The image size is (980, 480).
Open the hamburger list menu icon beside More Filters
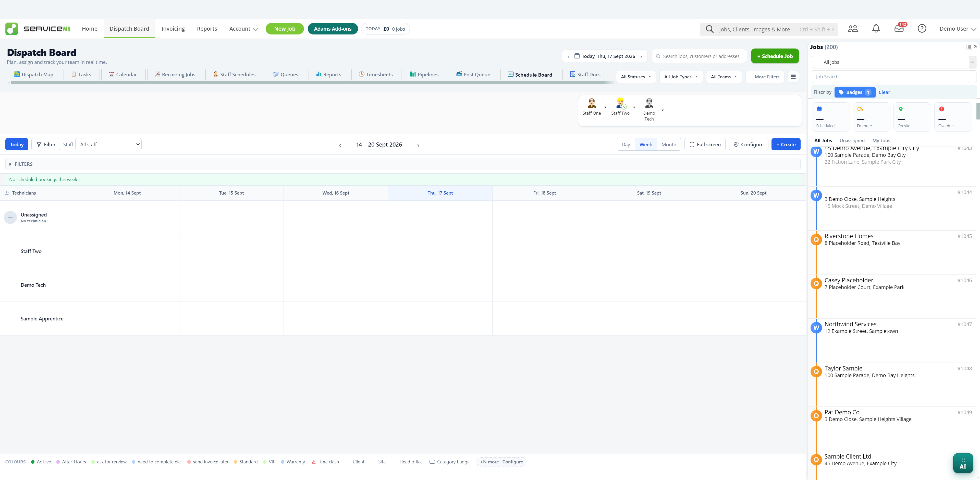click(x=793, y=77)
